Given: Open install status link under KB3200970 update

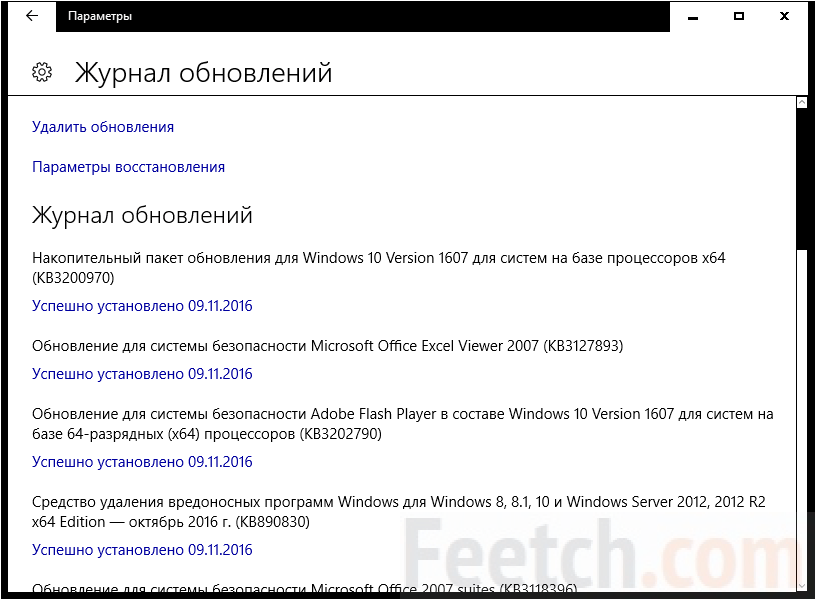Looking at the screenshot, I should tap(142, 306).
